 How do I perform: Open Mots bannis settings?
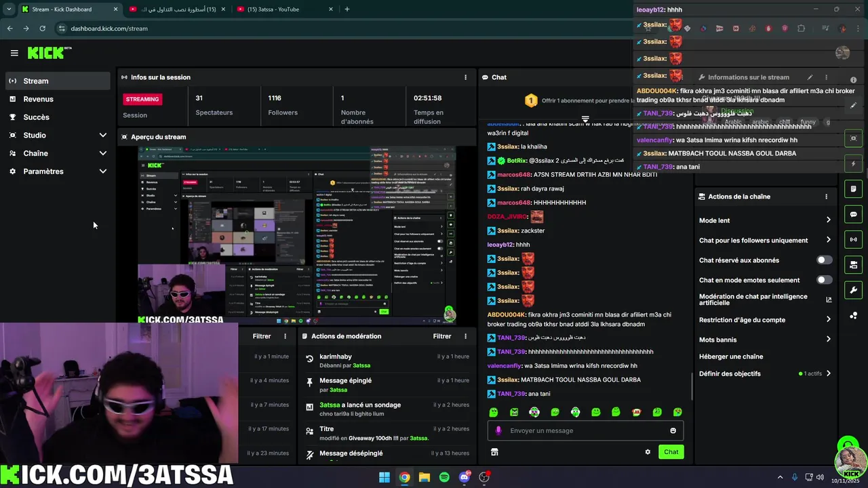765,340
